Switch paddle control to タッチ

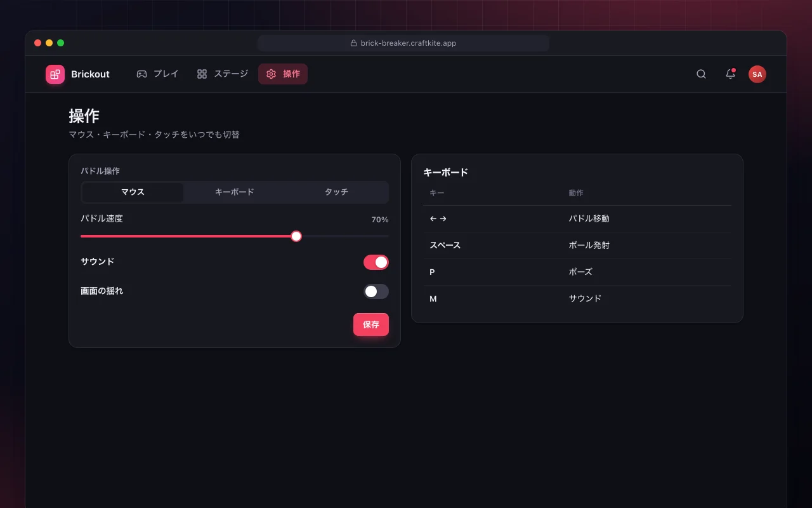point(336,192)
